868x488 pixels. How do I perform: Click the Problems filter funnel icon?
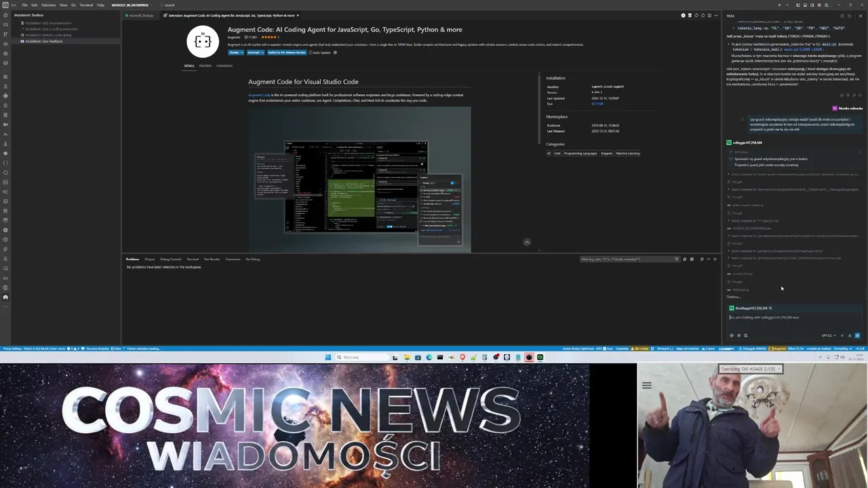(x=676, y=259)
